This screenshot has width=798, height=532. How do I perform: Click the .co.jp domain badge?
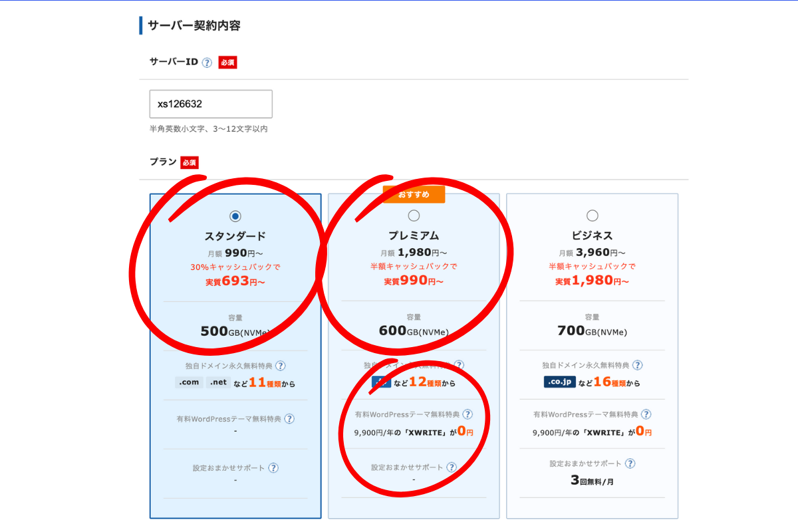[559, 382]
